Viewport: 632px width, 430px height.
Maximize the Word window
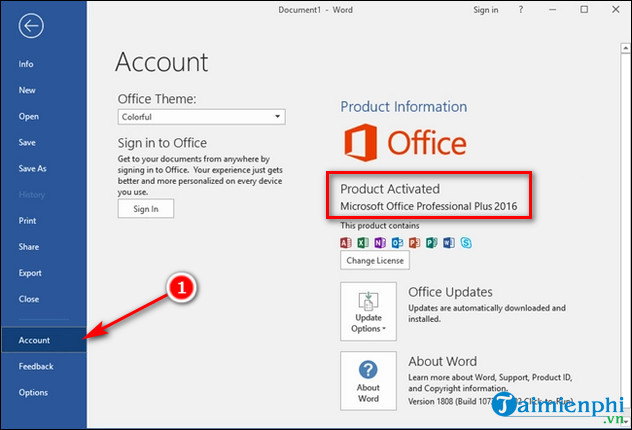pyautogui.click(x=584, y=9)
